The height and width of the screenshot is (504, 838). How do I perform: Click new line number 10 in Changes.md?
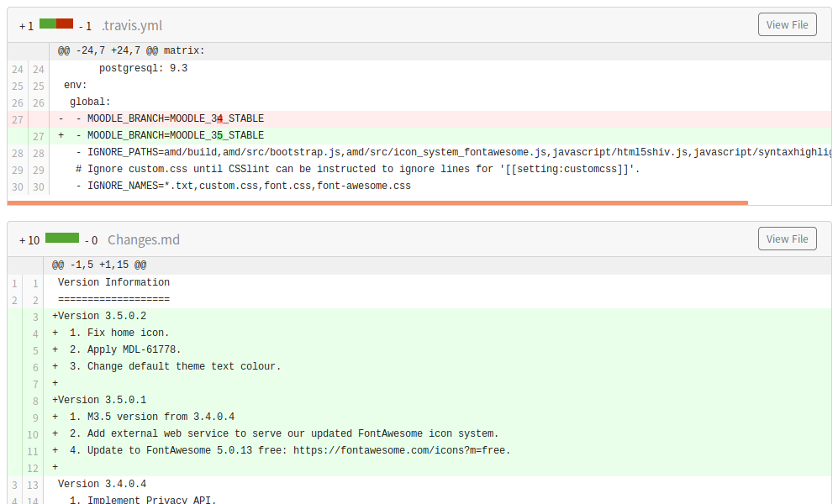click(33, 434)
